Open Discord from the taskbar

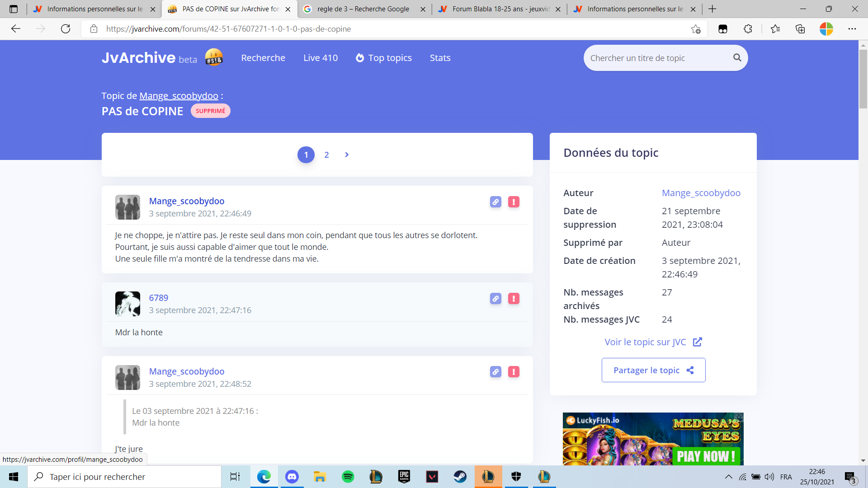coord(292,477)
